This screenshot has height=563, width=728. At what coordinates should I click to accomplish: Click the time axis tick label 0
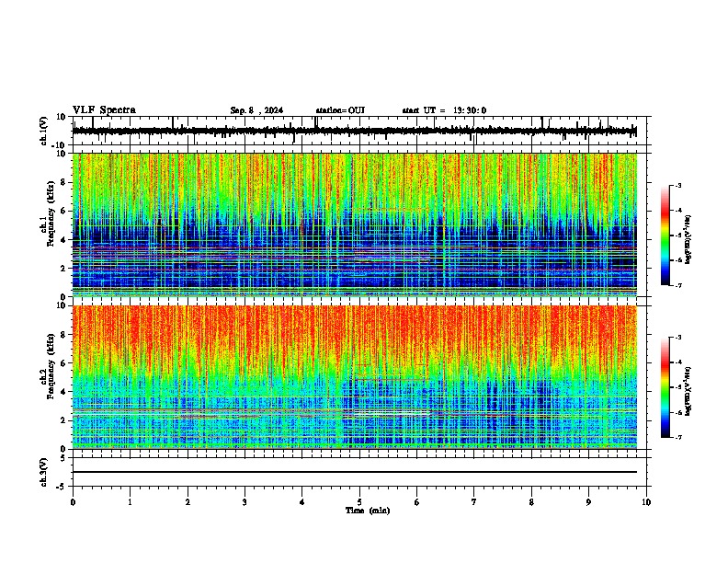[x=73, y=502]
